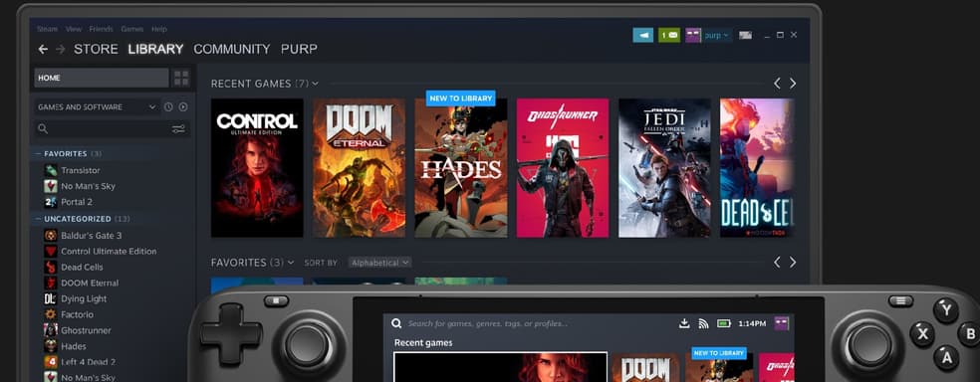The image size is (980, 382).
Task: Open the View menu
Action: (x=74, y=29)
